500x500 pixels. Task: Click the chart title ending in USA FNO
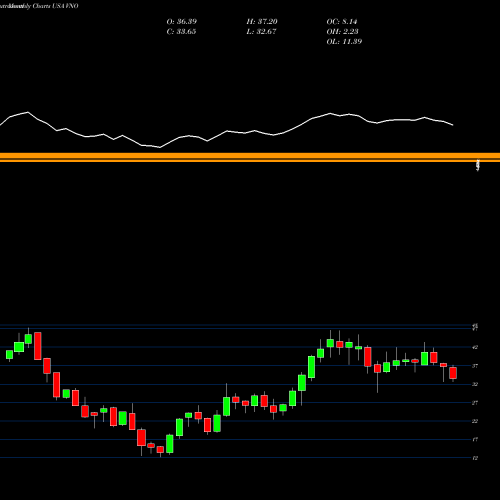39,6
